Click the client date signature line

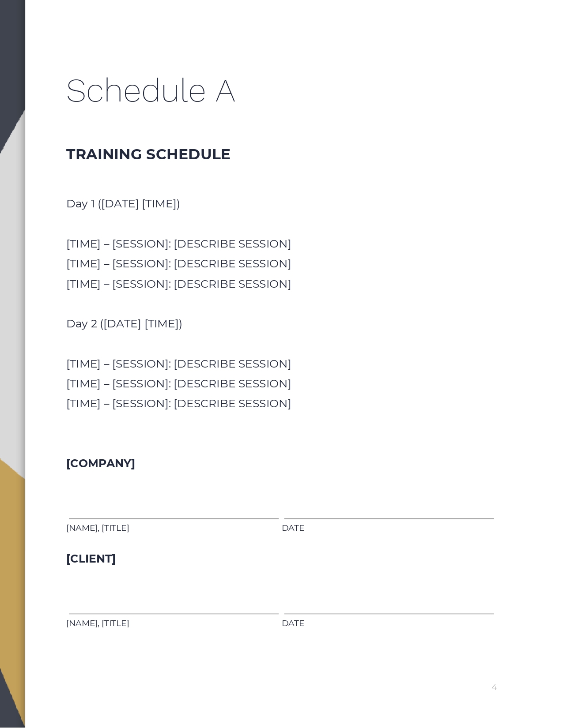pyautogui.click(x=389, y=613)
